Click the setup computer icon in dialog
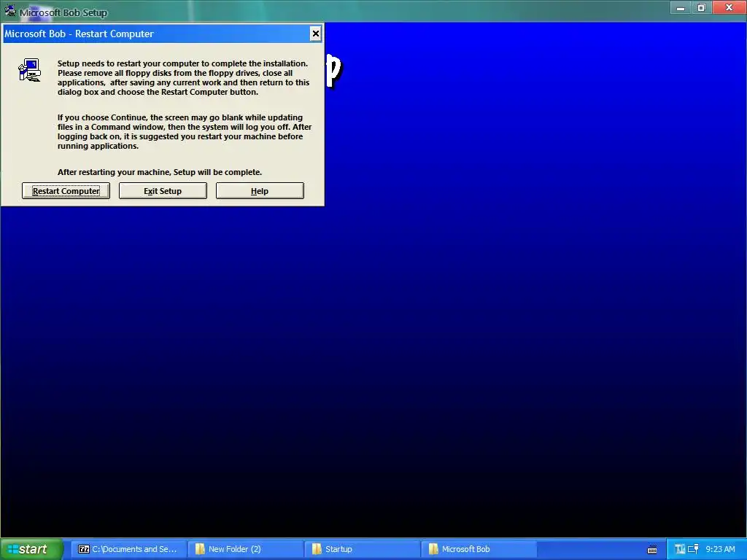Image resolution: width=747 pixels, height=560 pixels. tap(29, 71)
